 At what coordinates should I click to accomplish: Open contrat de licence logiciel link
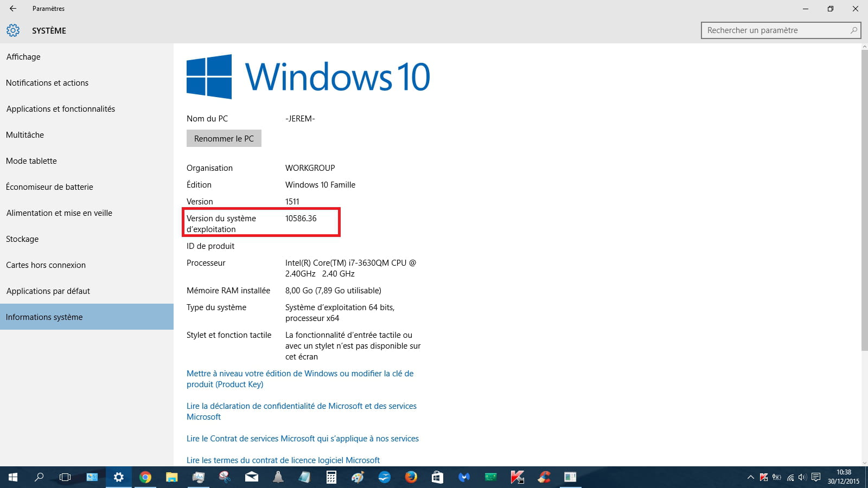[x=283, y=460]
